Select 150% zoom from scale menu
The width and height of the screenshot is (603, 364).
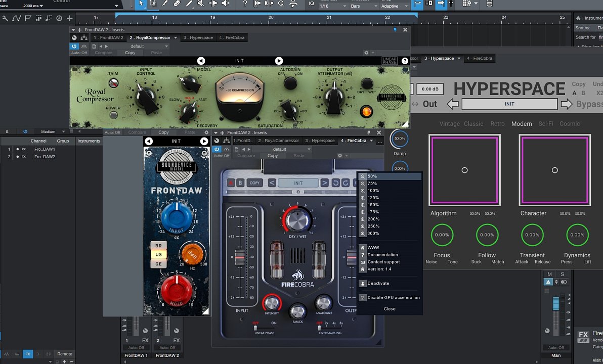[373, 205]
